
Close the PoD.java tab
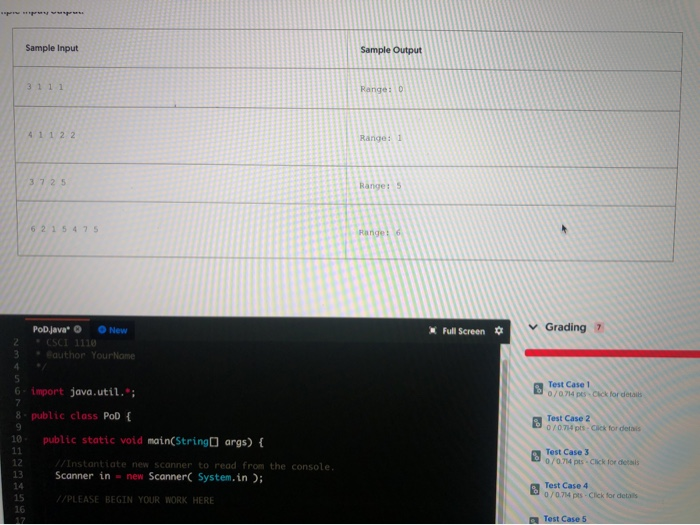(x=78, y=329)
